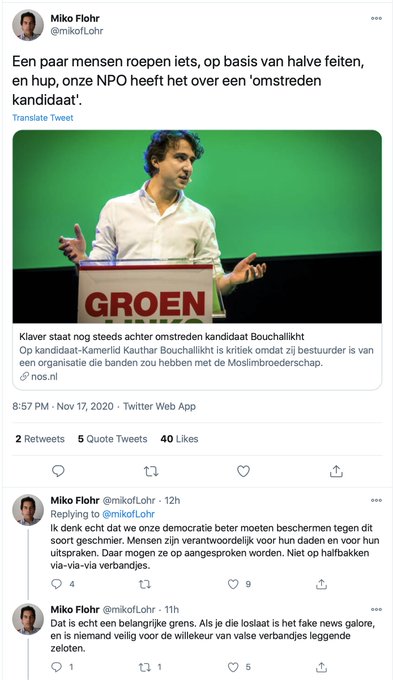Viewport: 393px width, 680px height.
Task: View the 5 Quote Tweets list
Action: click(x=112, y=439)
